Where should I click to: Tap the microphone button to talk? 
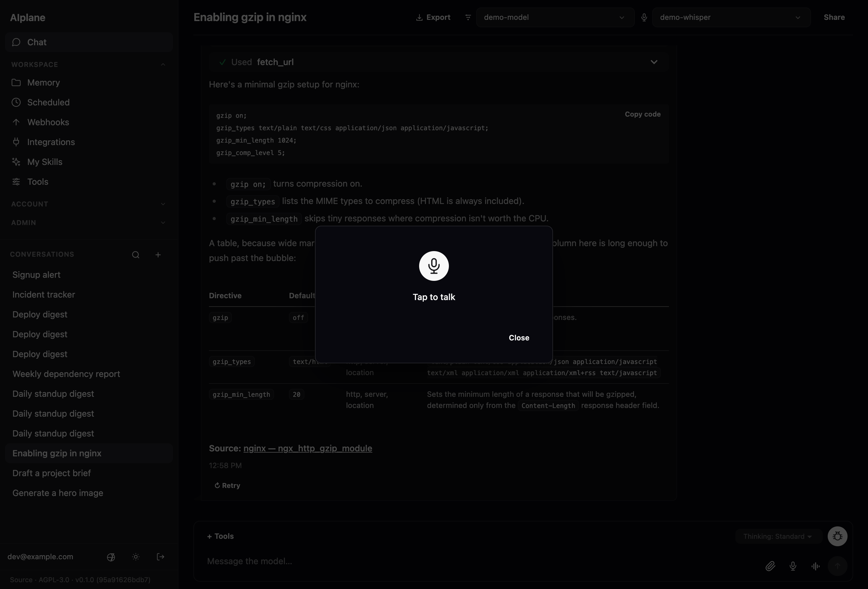click(x=434, y=266)
